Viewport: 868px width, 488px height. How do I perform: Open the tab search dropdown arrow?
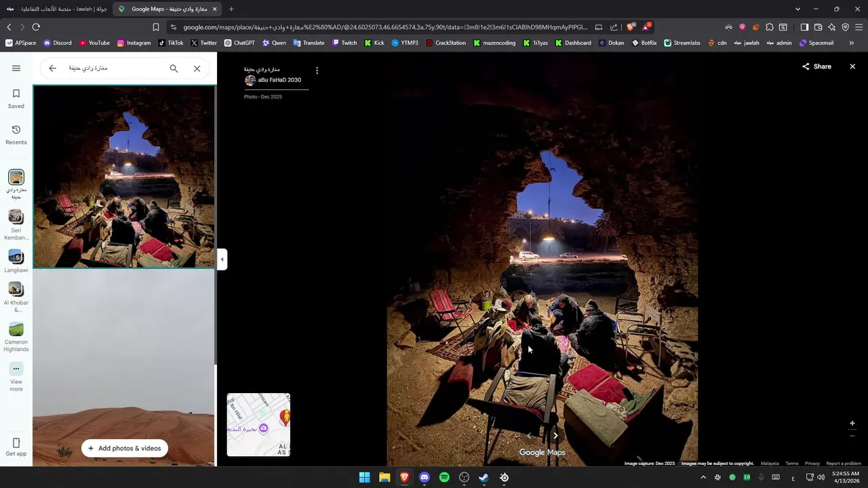(797, 9)
